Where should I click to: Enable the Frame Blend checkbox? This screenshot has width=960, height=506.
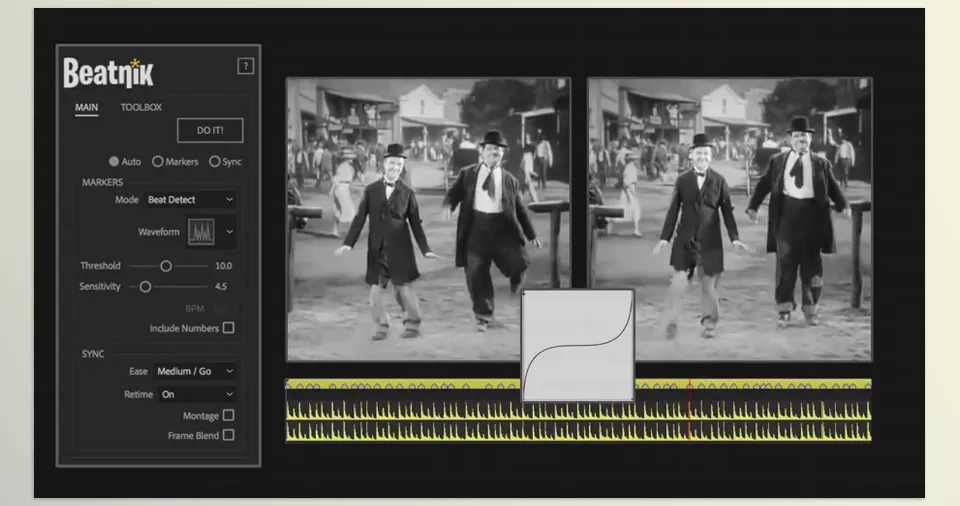point(228,435)
